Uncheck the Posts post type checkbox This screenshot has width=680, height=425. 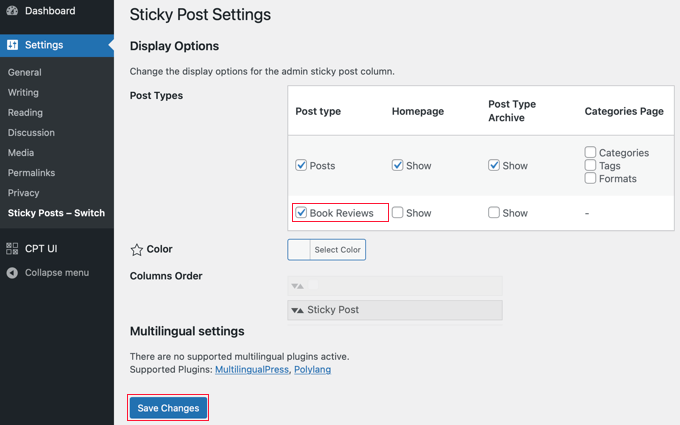pyautogui.click(x=301, y=165)
